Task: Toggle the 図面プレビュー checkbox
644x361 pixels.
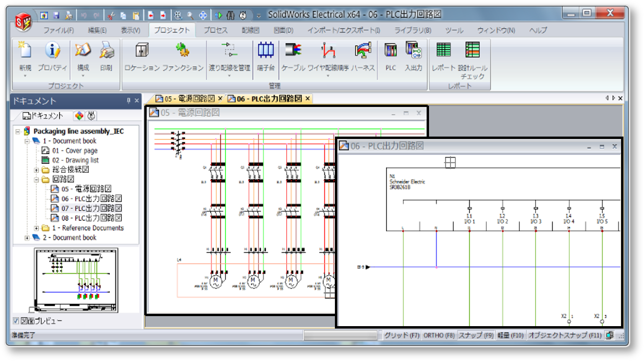Action: 16,321
